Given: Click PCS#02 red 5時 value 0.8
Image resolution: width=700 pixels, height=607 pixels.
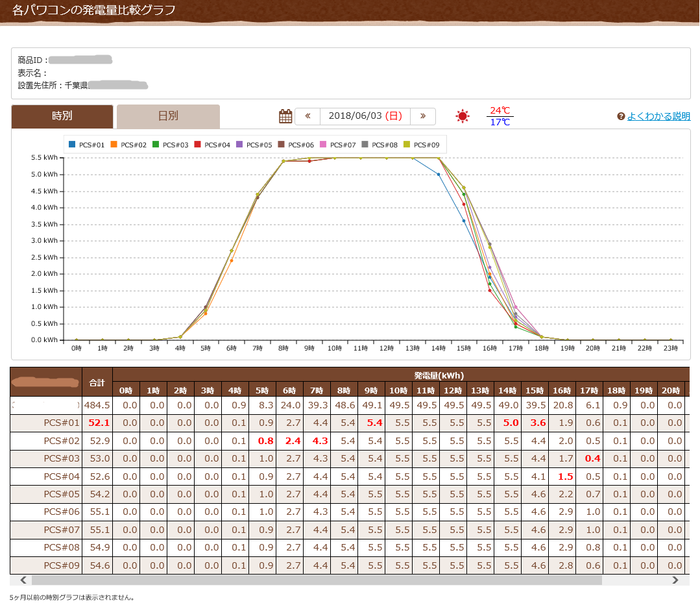Looking at the screenshot, I should point(265,441).
